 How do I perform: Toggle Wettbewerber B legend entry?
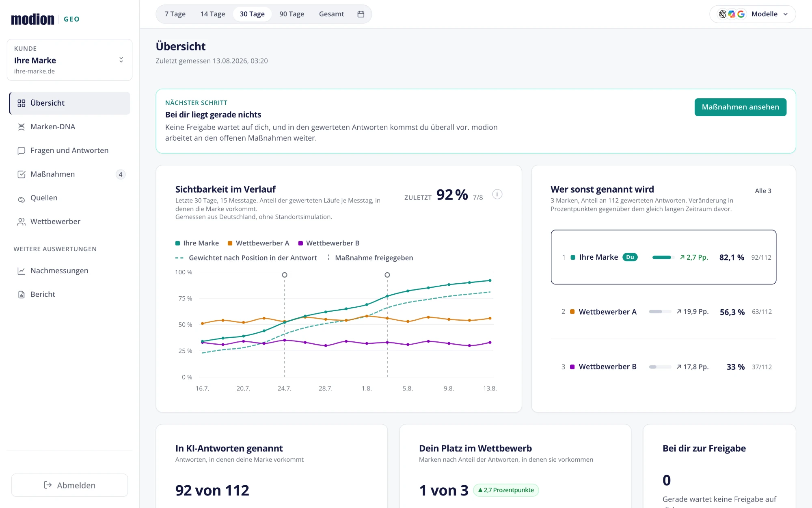(329, 243)
